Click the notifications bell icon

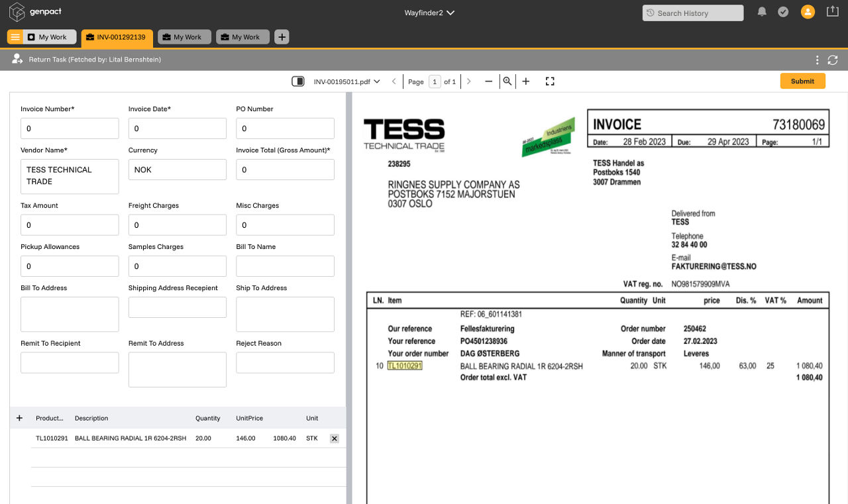pyautogui.click(x=762, y=13)
